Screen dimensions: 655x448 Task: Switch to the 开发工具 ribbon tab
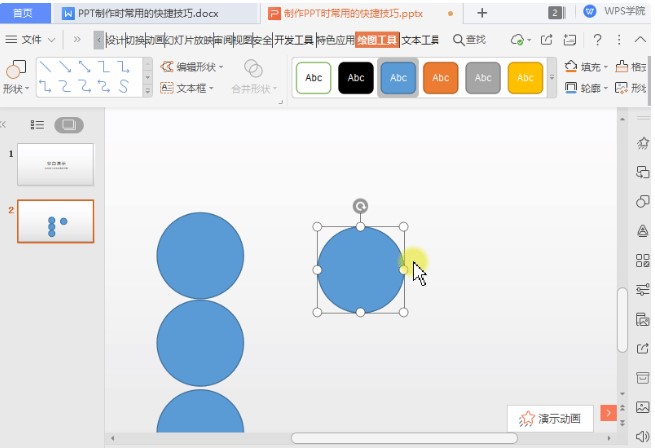294,40
